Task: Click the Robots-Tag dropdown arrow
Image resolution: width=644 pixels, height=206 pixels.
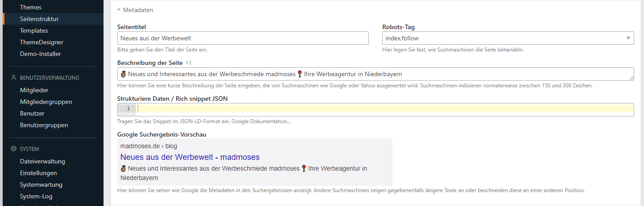Action: click(628, 38)
